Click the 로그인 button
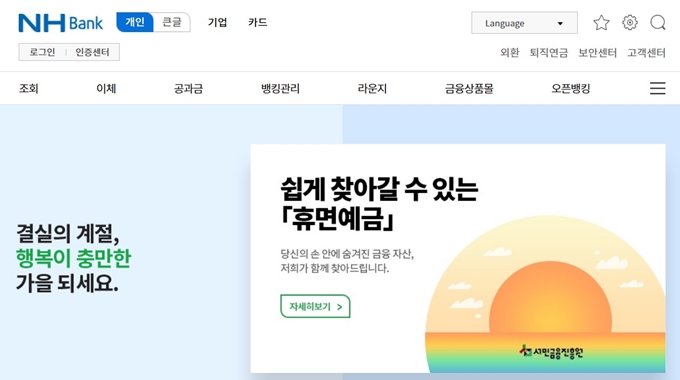The image size is (680, 380). [42, 52]
